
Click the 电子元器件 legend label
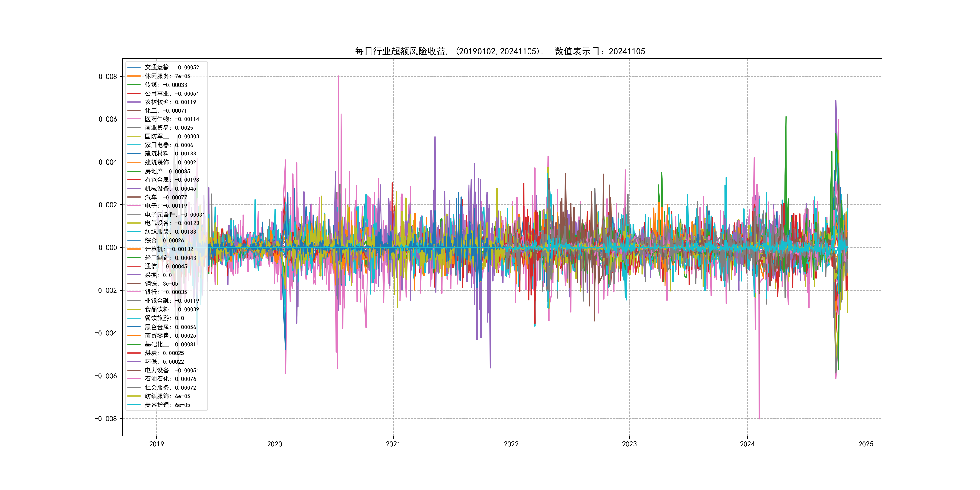tap(160, 214)
